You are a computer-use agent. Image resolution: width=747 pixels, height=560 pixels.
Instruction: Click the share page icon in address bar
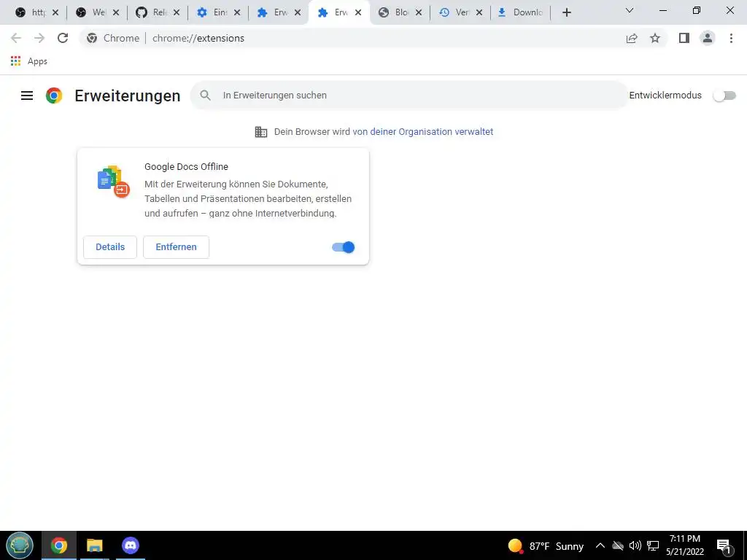point(632,38)
